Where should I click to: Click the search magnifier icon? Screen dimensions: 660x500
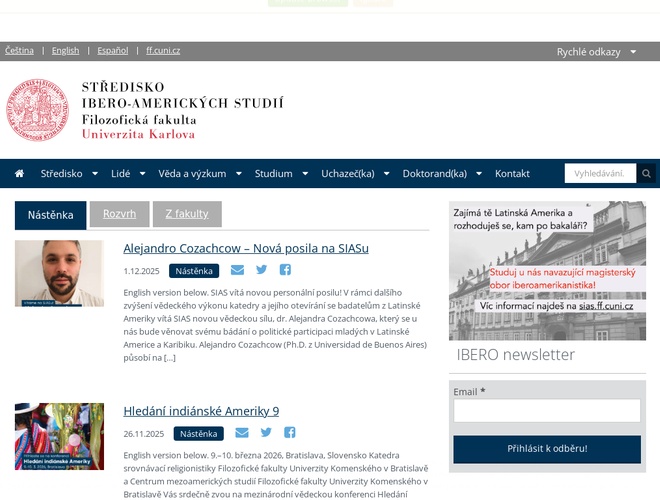click(x=646, y=174)
